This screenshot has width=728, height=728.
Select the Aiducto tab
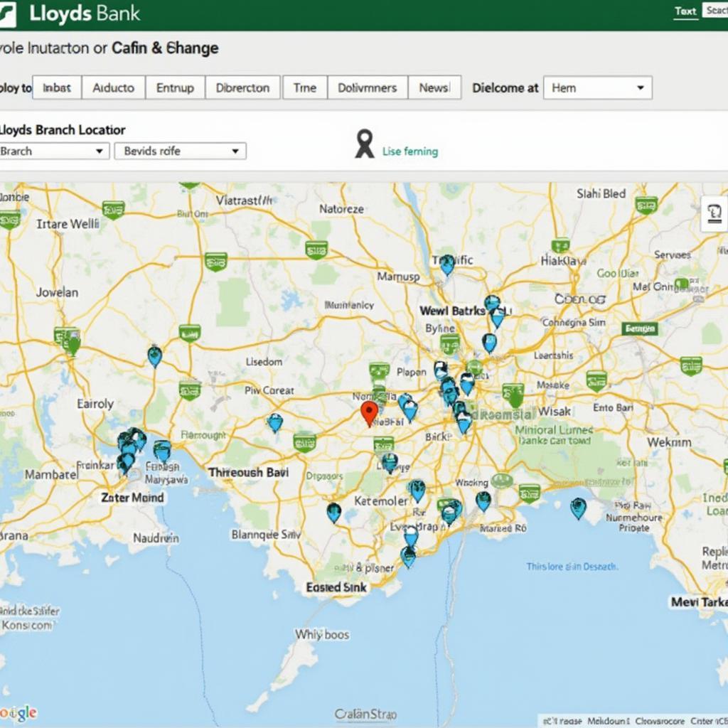[113, 87]
